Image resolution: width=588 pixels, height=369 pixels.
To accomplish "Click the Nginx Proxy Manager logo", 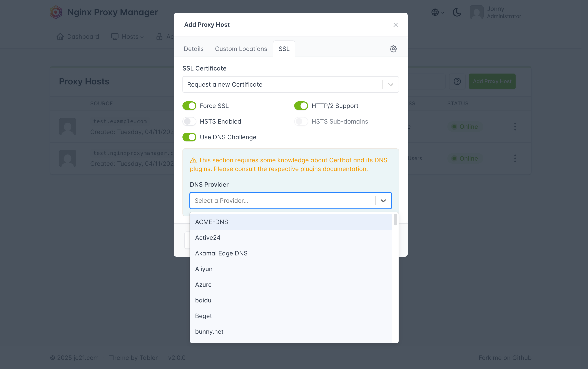I will pos(56,12).
